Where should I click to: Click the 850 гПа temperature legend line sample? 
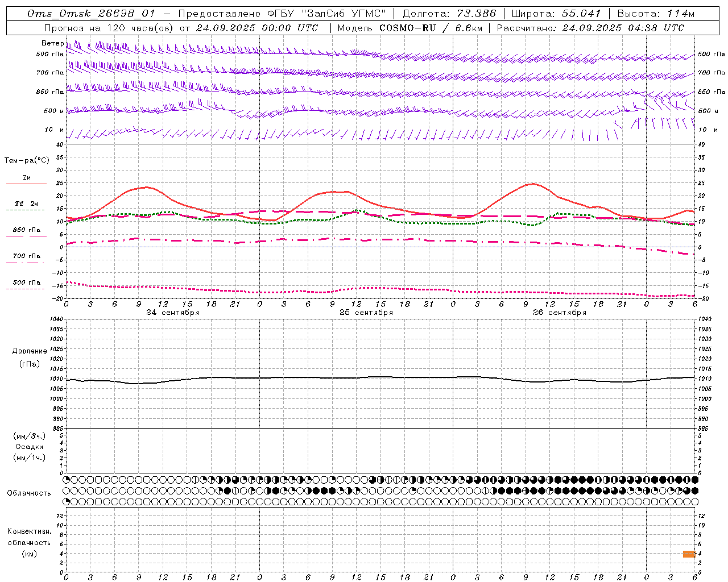pyautogui.click(x=26, y=236)
